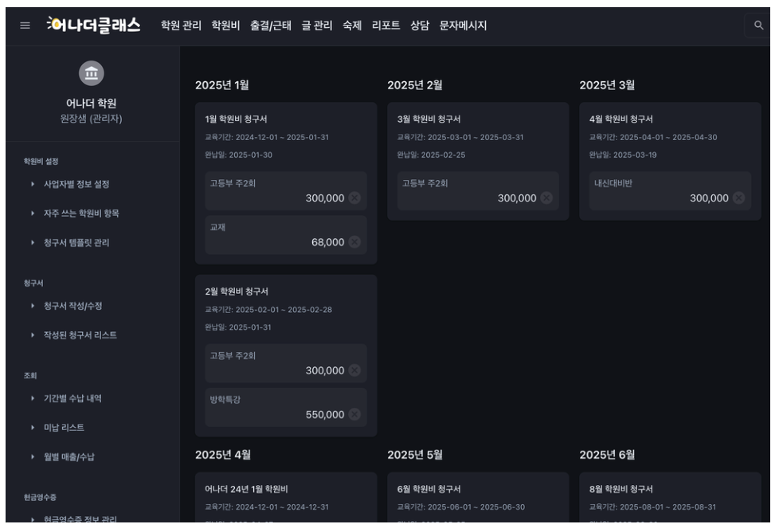Select the 8월 학원비 청구서 card title
The image size is (779, 532).
coord(621,489)
